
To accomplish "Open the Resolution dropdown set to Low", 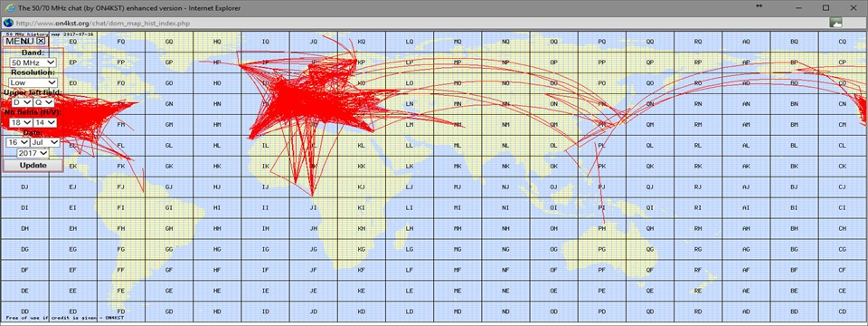I will click(33, 82).
